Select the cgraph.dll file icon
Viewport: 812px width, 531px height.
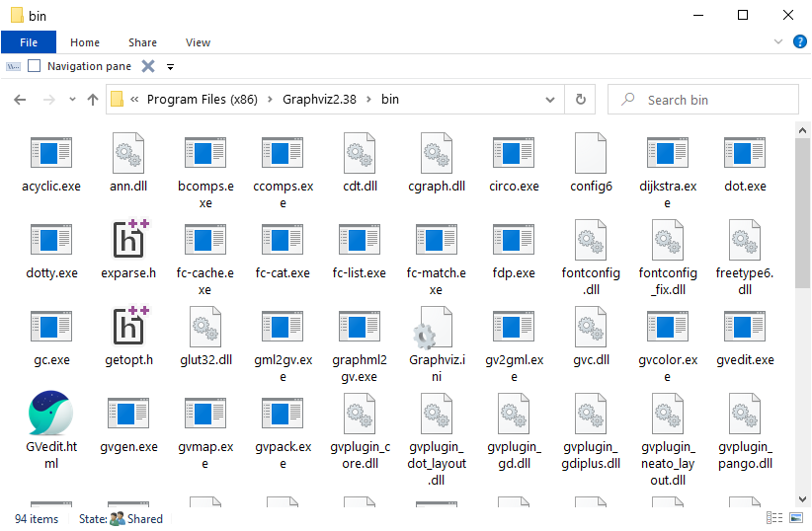coord(437,153)
